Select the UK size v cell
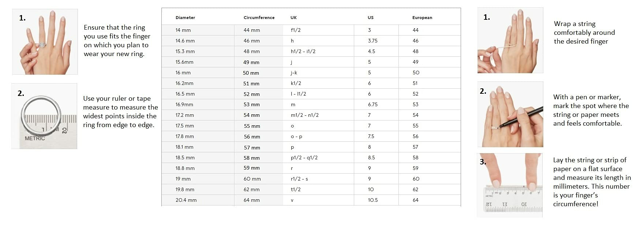The image size is (644, 226). (x=292, y=200)
